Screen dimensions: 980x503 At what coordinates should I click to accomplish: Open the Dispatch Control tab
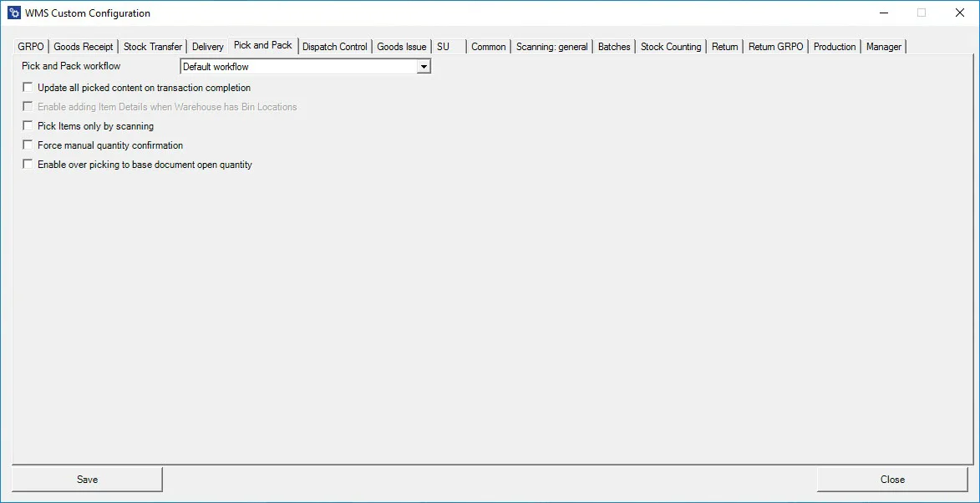point(334,47)
